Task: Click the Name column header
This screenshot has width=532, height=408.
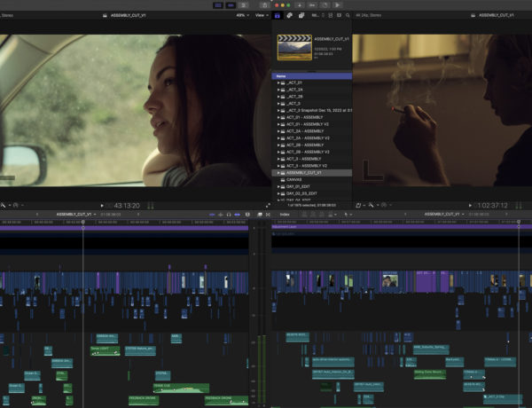Action: click(280, 76)
